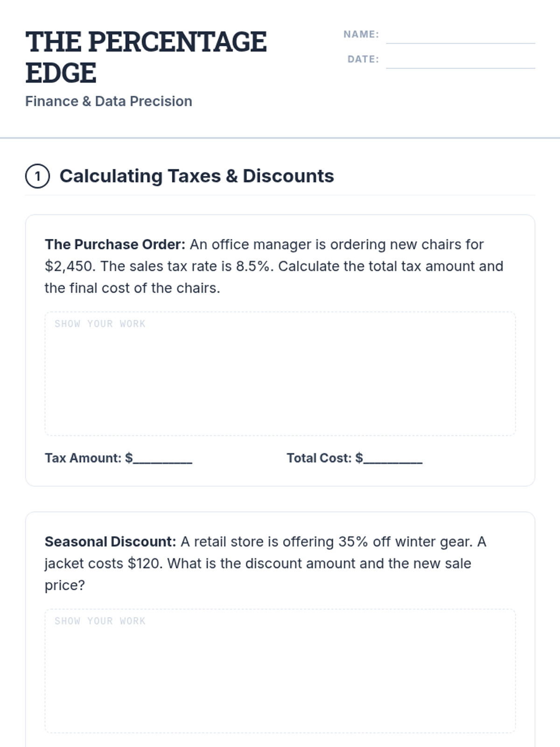Click the bold Seasonal Discount label
Image resolution: width=560 pixels, height=747 pixels.
[x=110, y=542]
